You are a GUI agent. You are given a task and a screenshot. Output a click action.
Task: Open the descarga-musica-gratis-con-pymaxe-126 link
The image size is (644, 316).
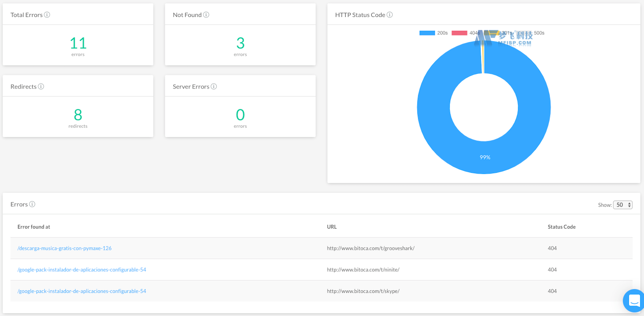coord(64,248)
